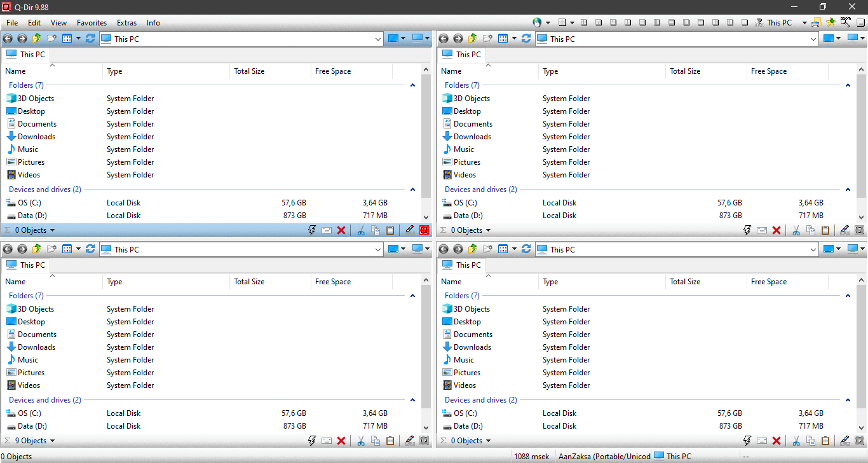Image resolution: width=868 pixels, height=463 pixels.
Task: Click the globe internet icon in the main toolbar
Action: tap(537, 22)
